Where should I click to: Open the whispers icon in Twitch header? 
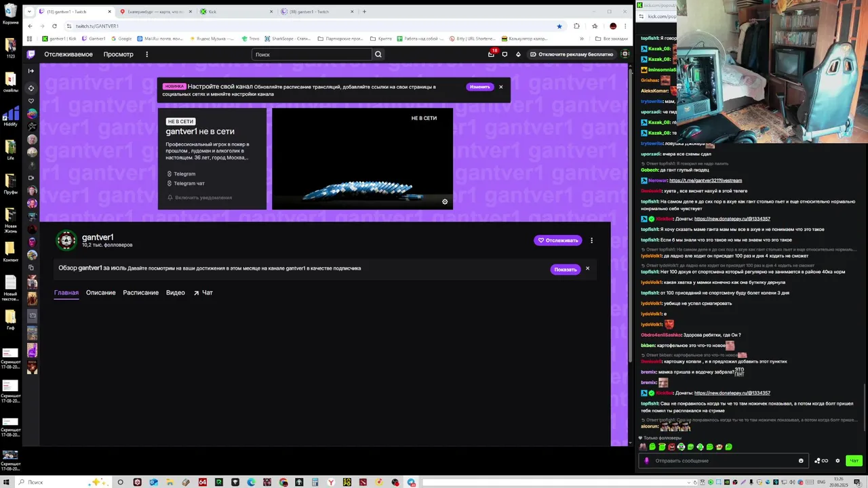click(505, 54)
